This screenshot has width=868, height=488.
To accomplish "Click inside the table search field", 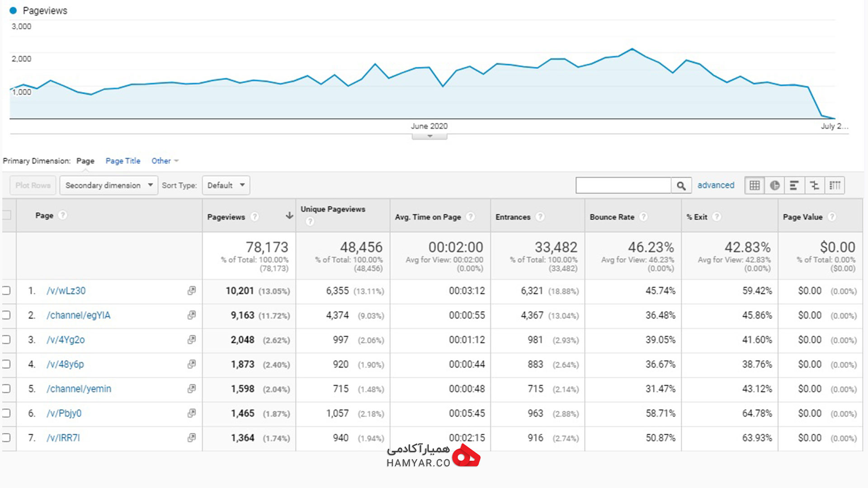I will point(623,185).
